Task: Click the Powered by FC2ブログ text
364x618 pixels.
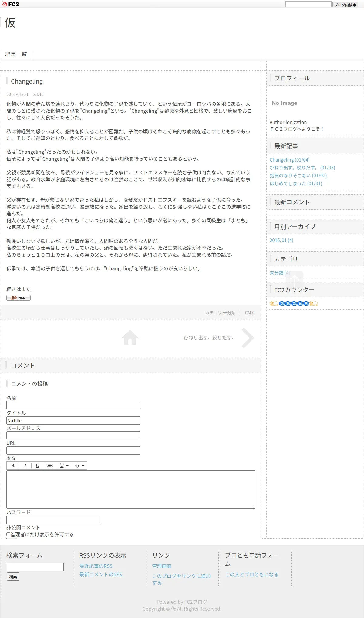Action: pyautogui.click(x=182, y=602)
